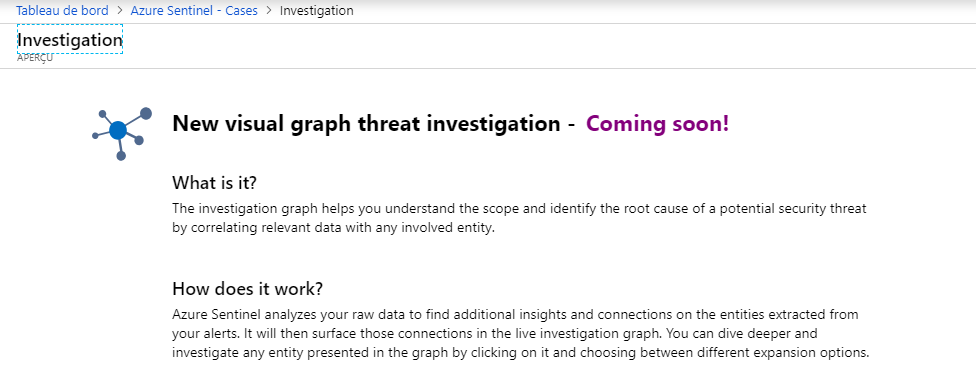Screen dimensions: 976x390
Task: Click the investigation graph helps you understand line
Action: pyautogui.click(x=519, y=208)
